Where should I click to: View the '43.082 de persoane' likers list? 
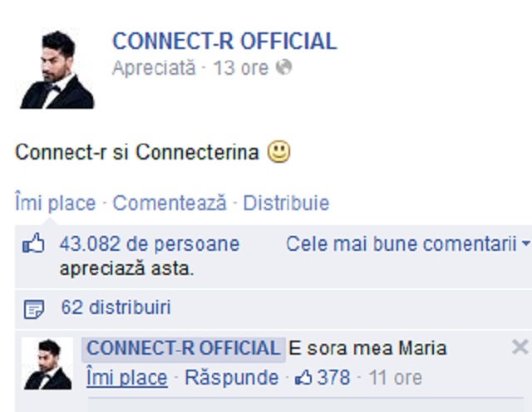click(x=150, y=244)
